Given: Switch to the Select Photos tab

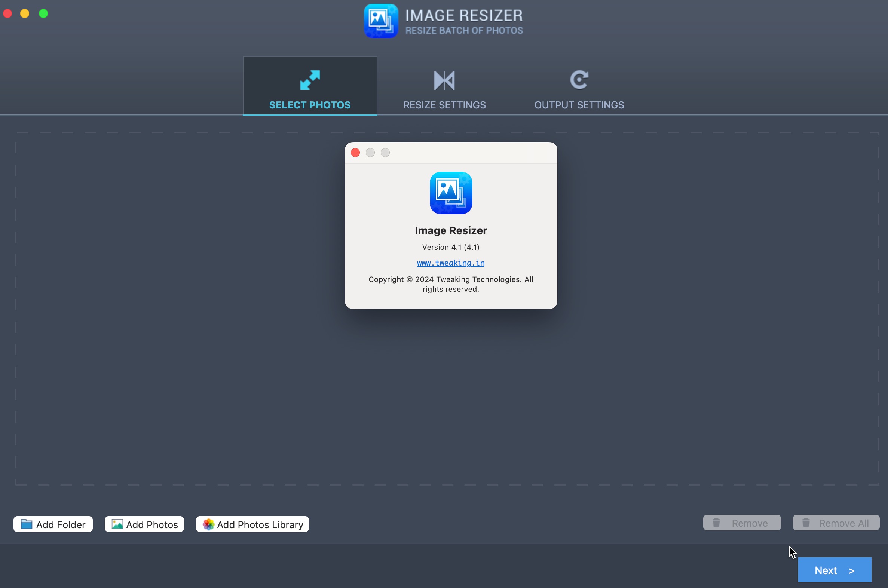Looking at the screenshot, I should point(310,86).
